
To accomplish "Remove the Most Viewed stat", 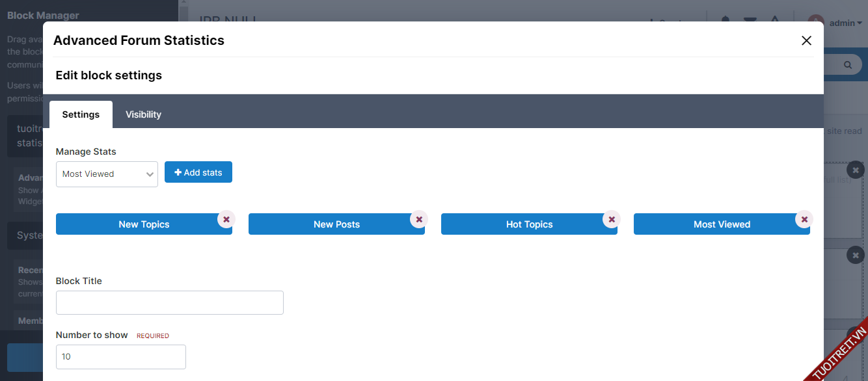I will pos(804,219).
